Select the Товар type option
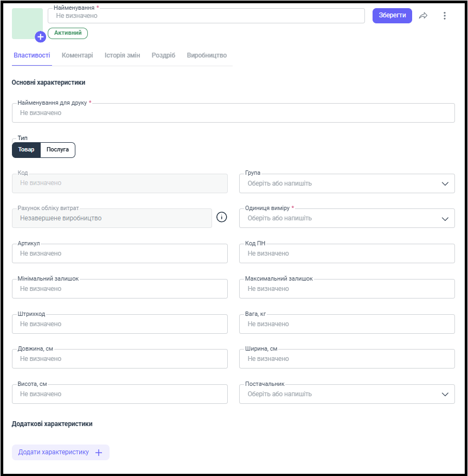This screenshot has width=468, height=476. point(27,150)
